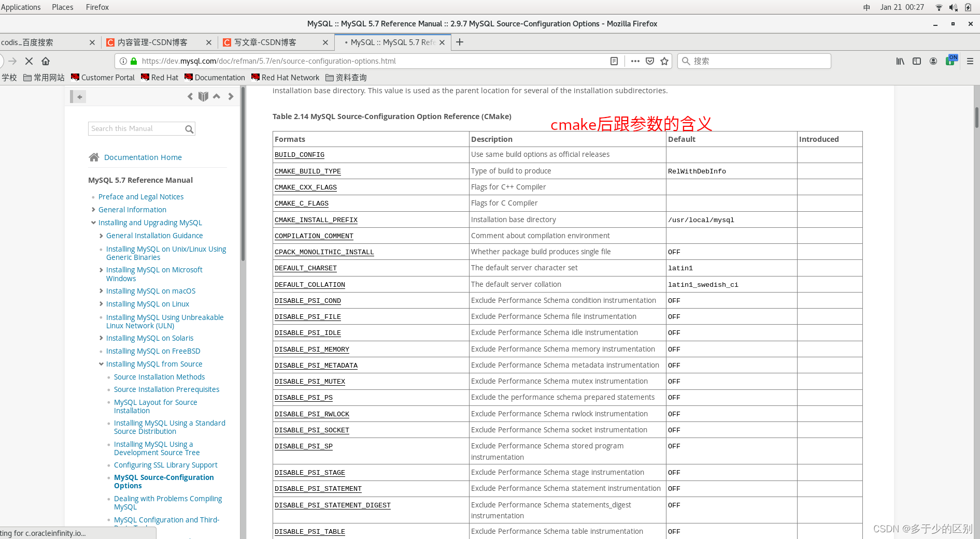980x539 pixels.
Task: Open the Firefox top bar menu
Action: pyautogui.click(x=97, y=7)
